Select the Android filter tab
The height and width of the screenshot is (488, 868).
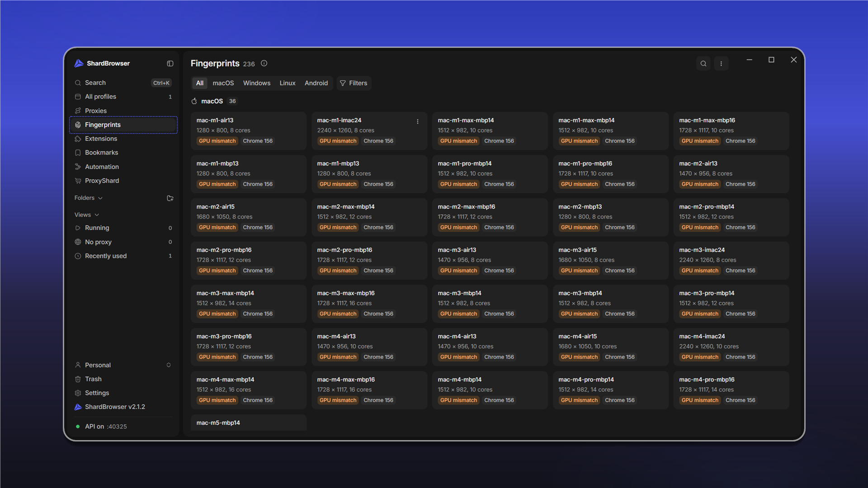pyautogui.click(x=316, y=83)
